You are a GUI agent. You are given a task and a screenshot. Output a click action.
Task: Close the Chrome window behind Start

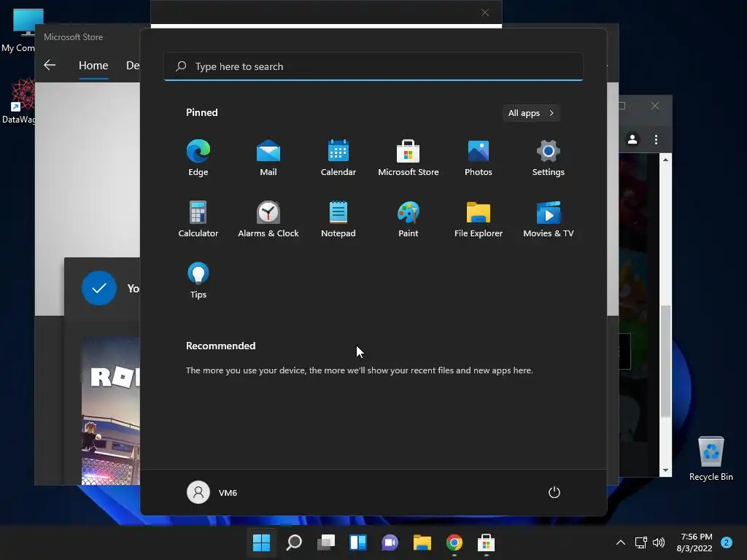click(x=655, y=106)
